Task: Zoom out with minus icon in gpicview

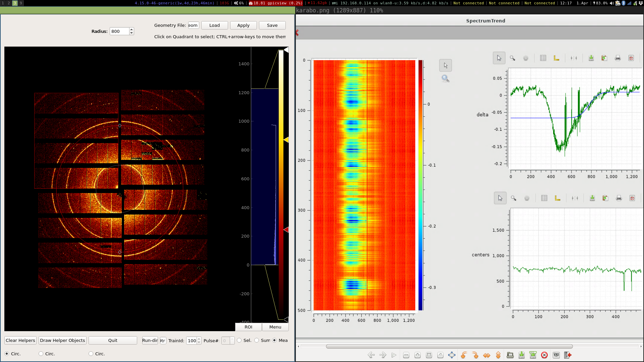Action: 406,355
